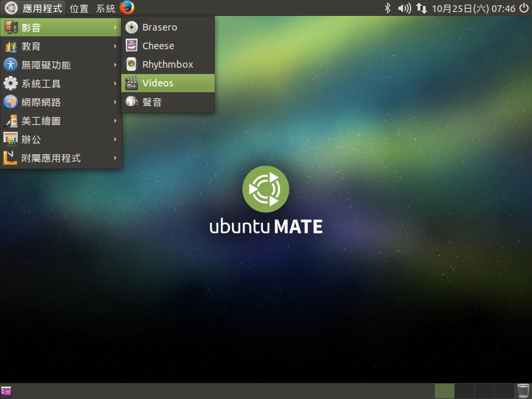The image size is (532, 399).
Task: Switch to the third workspace
Action: pos(484,391)
